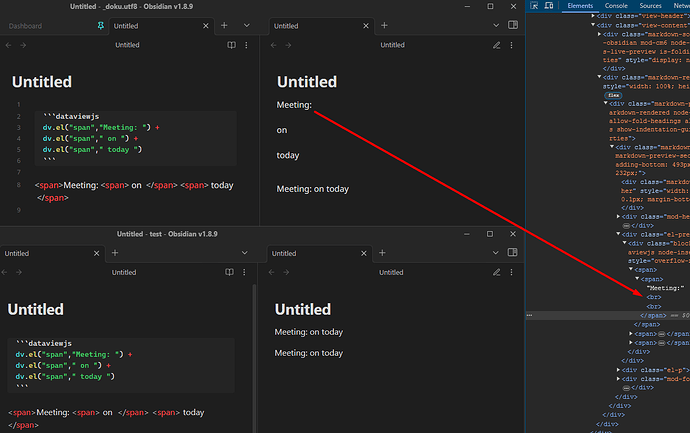The width and height of the screenshot is (690, 433).
Task: Click the inspect element picker in DevTools
Action: 534,6
